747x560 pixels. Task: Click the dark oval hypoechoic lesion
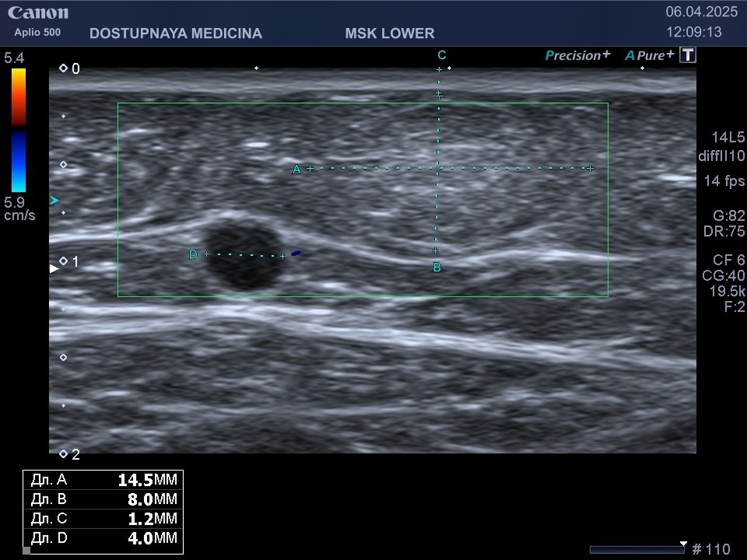244,255
